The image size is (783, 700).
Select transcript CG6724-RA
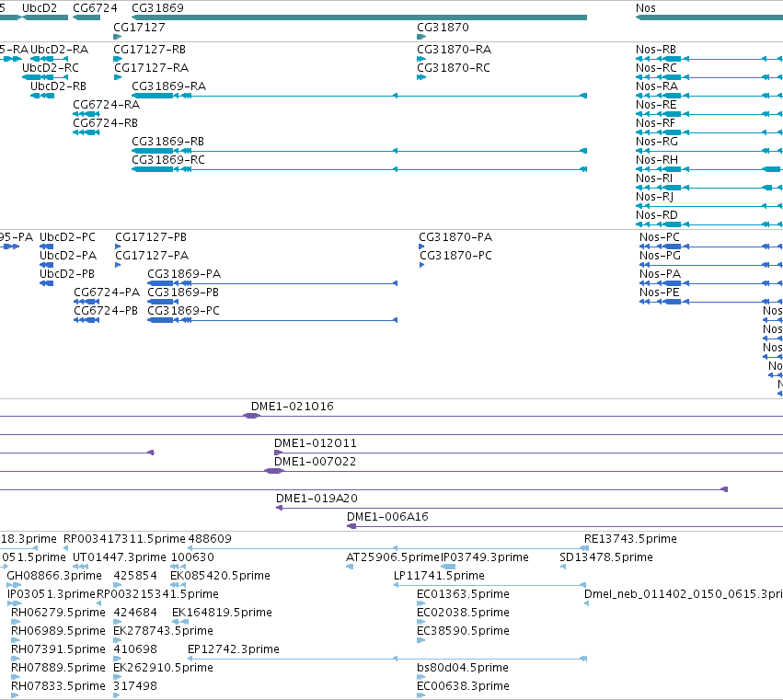pyautogui.click(x=106, y=104)
